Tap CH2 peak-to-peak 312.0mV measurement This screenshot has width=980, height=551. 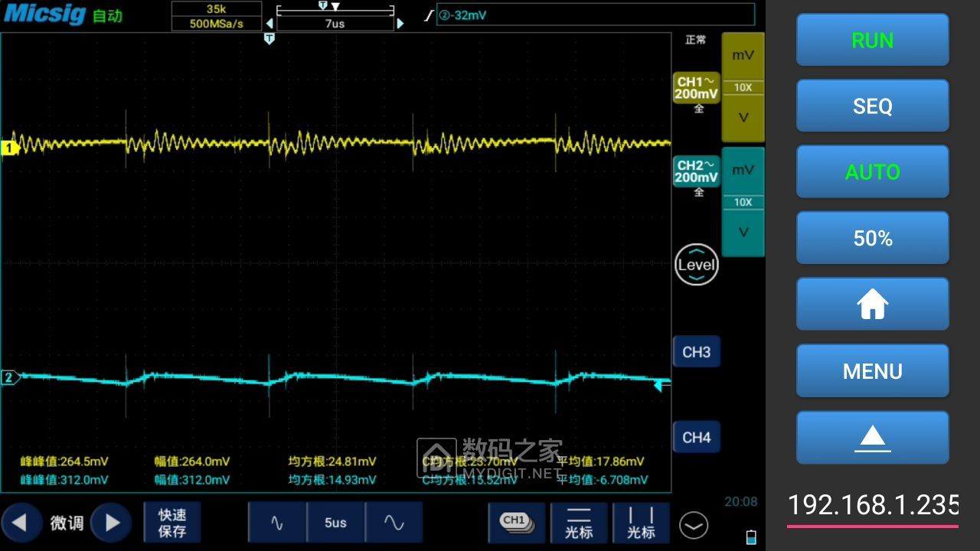pyautogui.click(x=64, y=480)
